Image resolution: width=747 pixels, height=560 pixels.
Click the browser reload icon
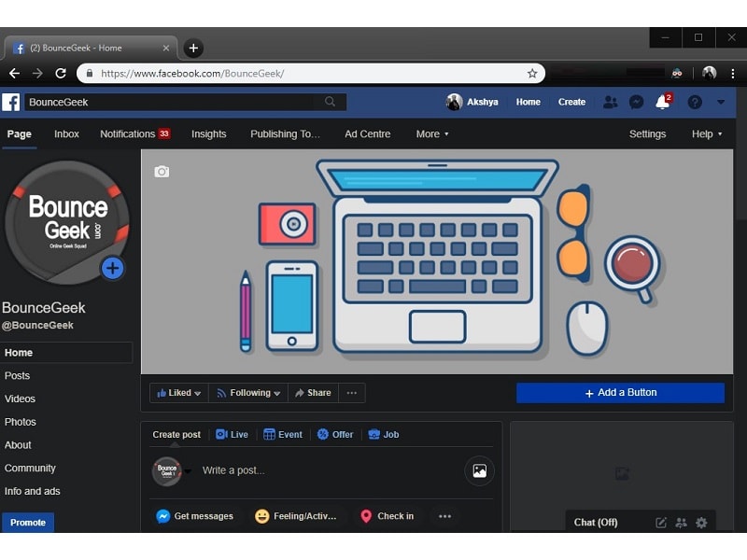pos(61,74)
